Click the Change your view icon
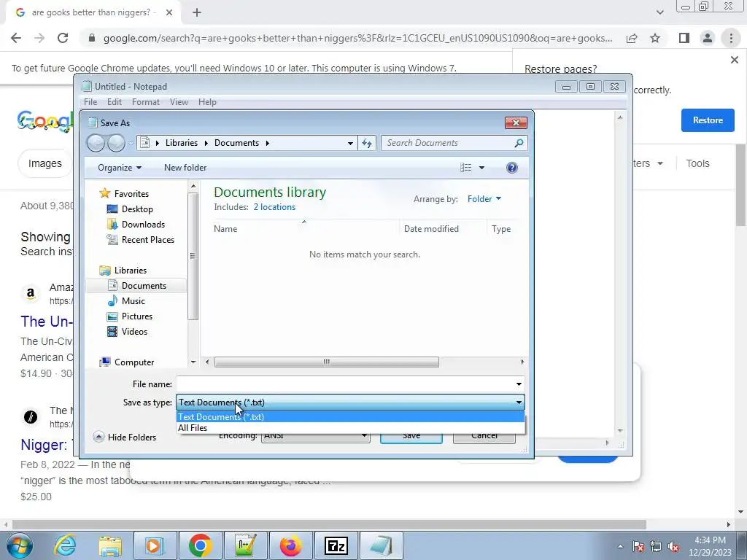Screen dimensions: 747x560 click(x=466, y=168)
